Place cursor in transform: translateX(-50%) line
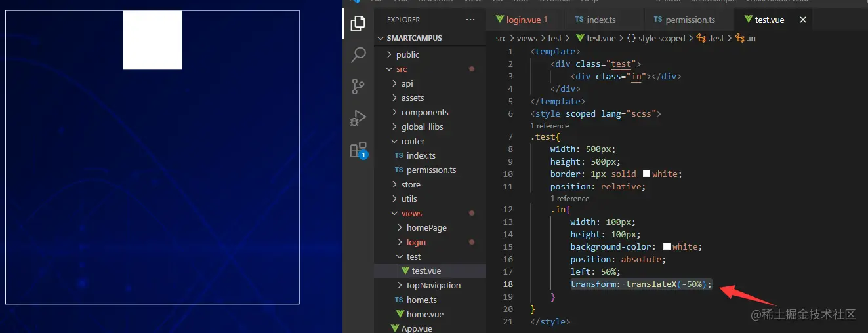This screenshot has width=868, height=333. pyautogui.click(x=641, y=284)
